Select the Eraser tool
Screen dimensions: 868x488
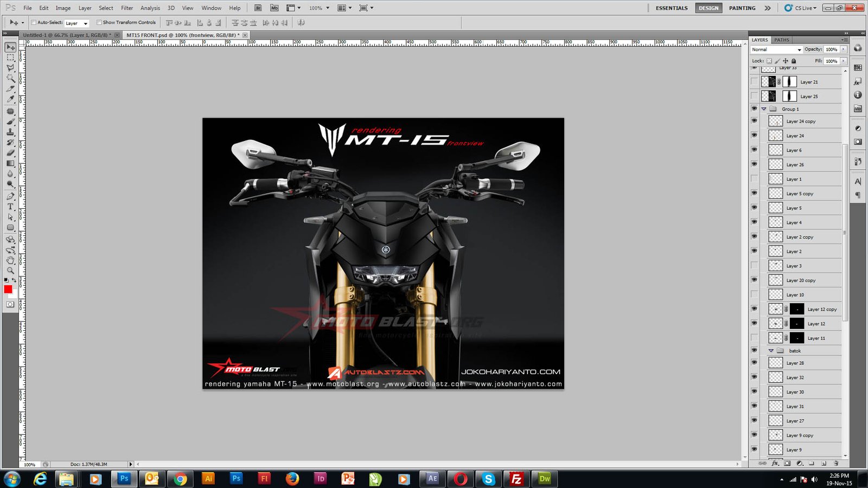[x=10, y=152]
